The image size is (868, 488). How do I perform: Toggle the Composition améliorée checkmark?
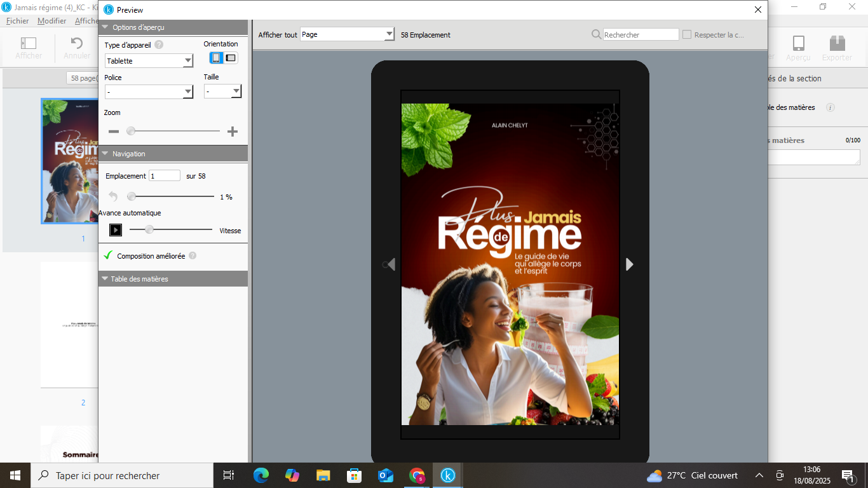point(108,255)
